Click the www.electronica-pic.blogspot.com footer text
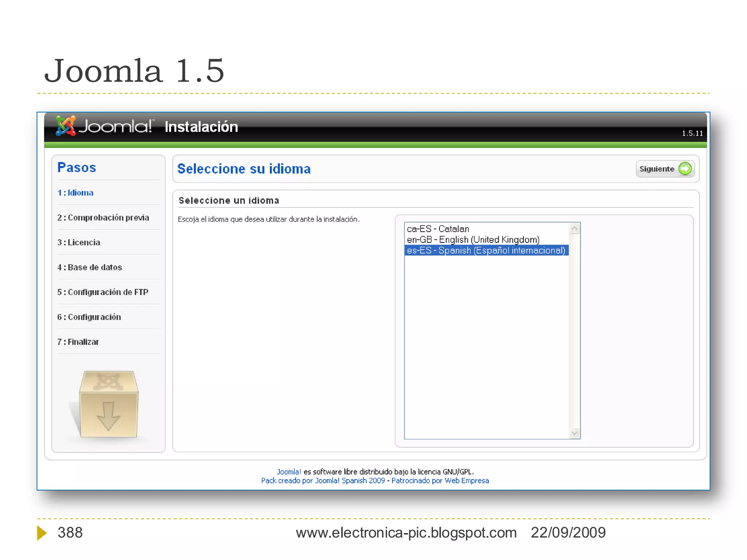Viewport: 747px width, 560px height. pos(406,533)
